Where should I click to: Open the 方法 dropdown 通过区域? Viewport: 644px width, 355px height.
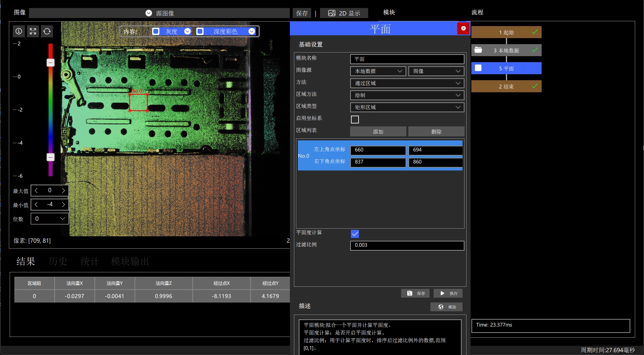click(x=407, y=83)
